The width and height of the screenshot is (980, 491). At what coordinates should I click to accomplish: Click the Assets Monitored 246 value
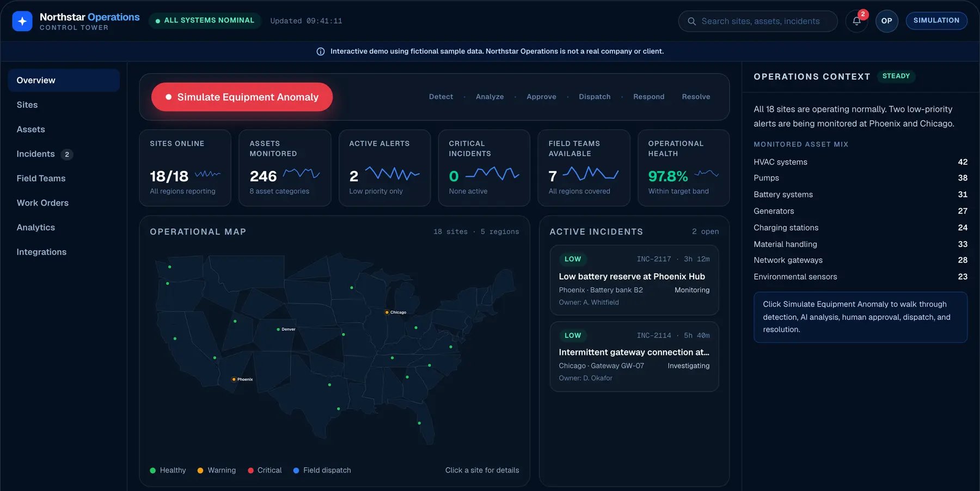264,177
